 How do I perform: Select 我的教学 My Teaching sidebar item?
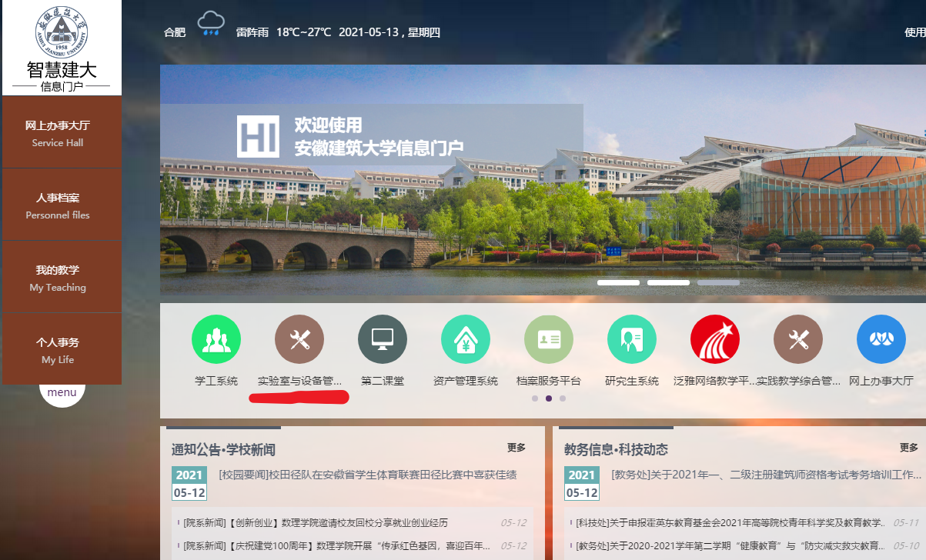tap(62, 278)
